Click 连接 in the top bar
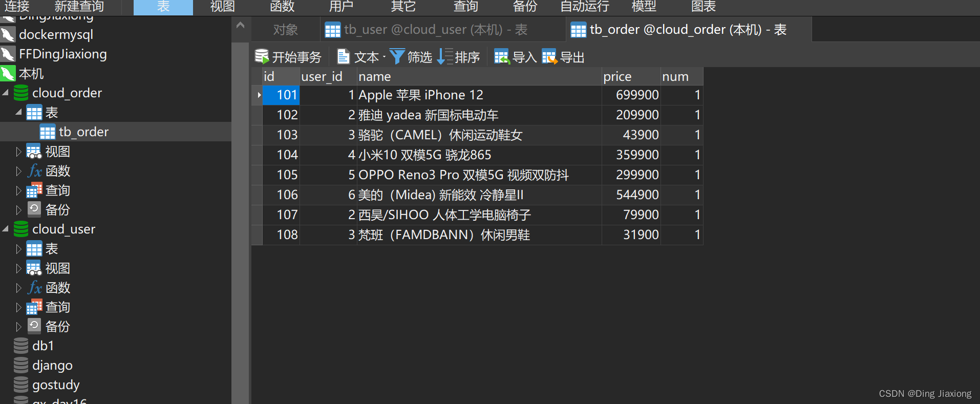980x404 pixels. 17,7
